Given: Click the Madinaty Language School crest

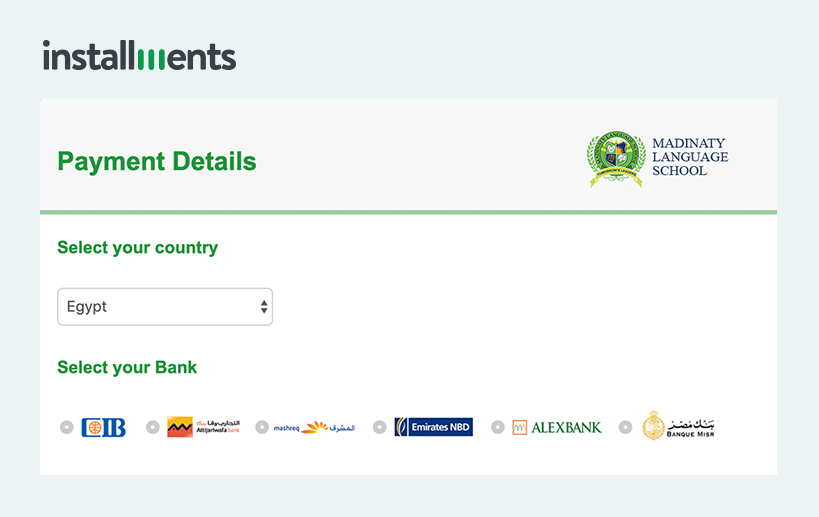Looking at the screenshot, I should tap(616, 159).
